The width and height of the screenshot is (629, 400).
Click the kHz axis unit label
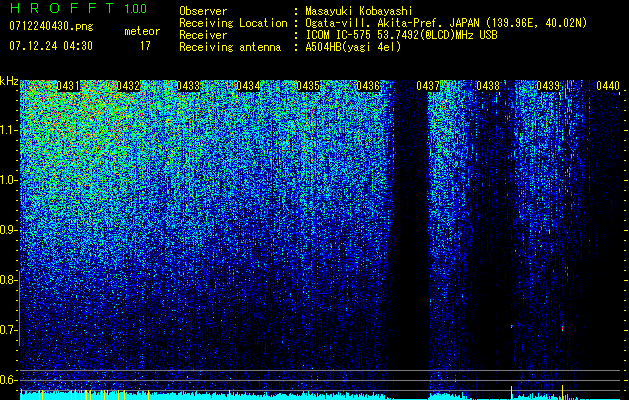(x=9, y=81)
